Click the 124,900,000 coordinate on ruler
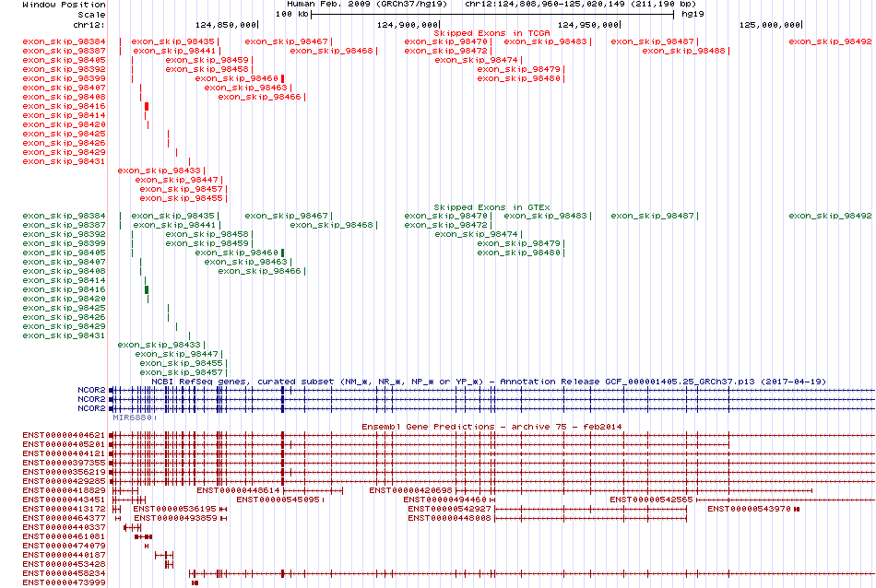 408,25
